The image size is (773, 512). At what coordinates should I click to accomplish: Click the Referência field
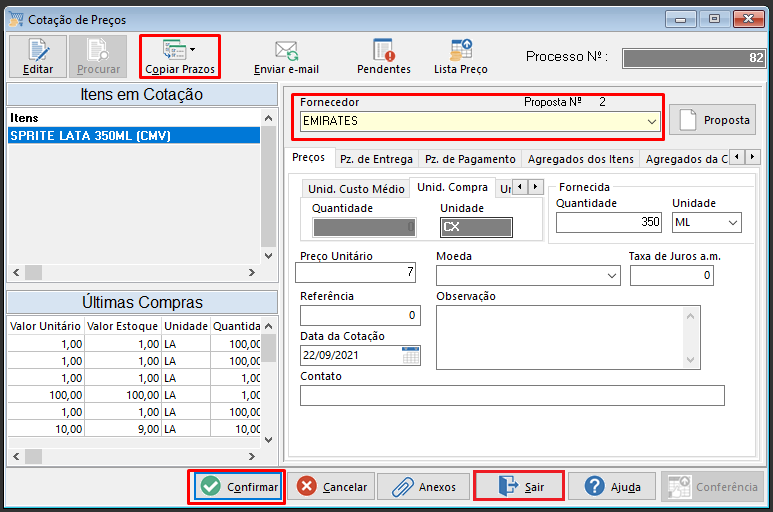[x=360, y=315]
